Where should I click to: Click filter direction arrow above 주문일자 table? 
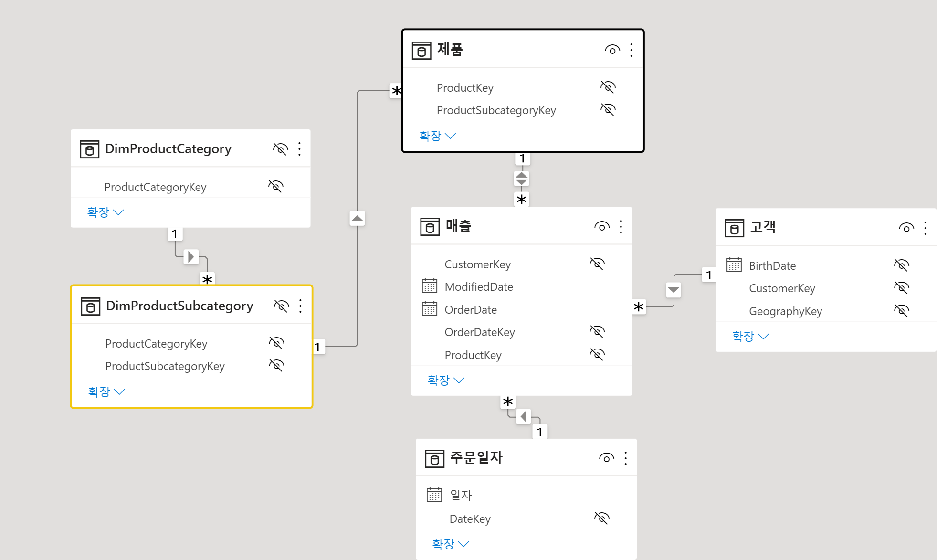[524, 416]
